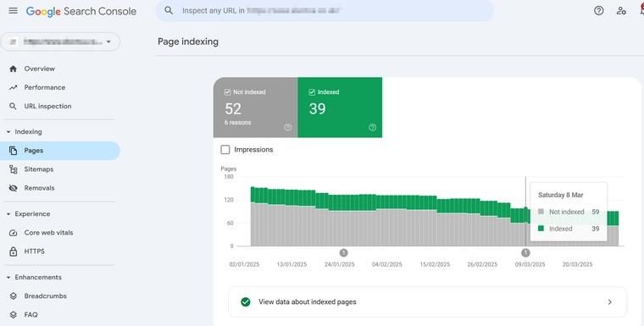Click green checkmark icon beside indexed pages row
644x326 pixels.
point(246,302)
